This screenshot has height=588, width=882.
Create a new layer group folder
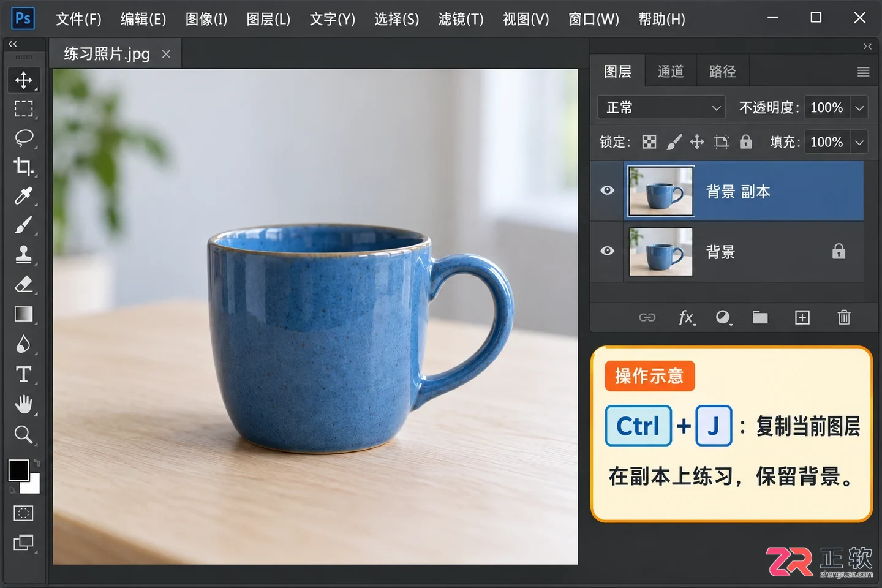[760, 317]
